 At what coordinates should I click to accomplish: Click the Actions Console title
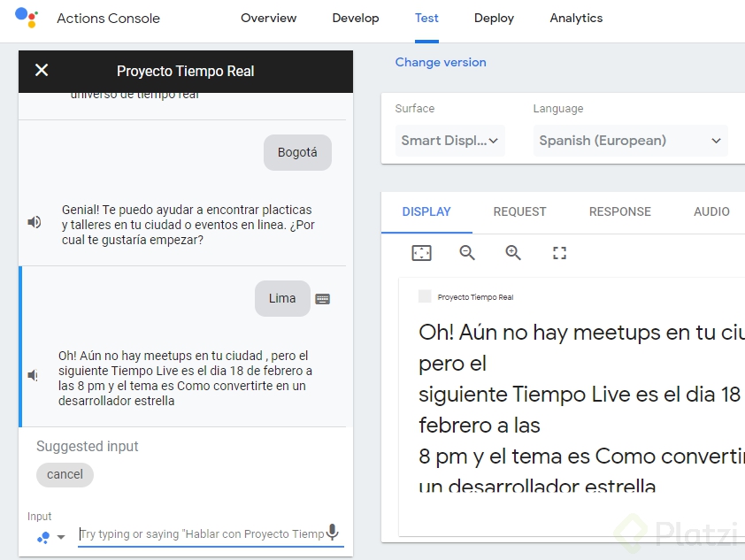coord(108,18)
